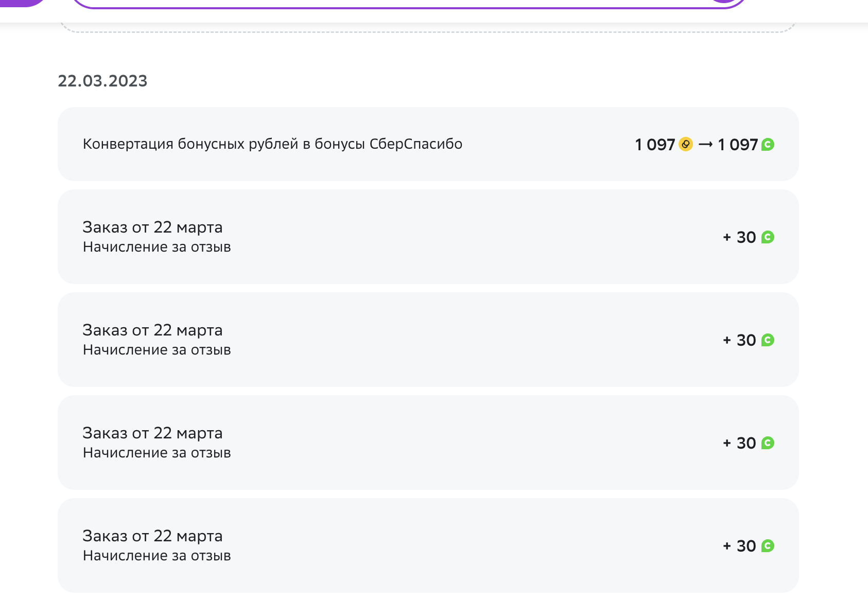Click the green SberSpasibo icon in the conversion row
The width and height of the screenshot is (868, 601).
(x=768, y=145)
